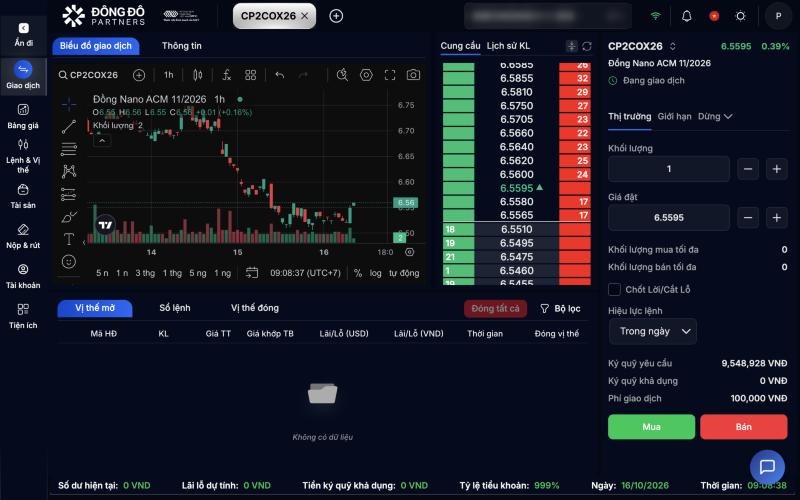Increase Giá đặt price
Viewport: 800px width, 500px height.
777,217
